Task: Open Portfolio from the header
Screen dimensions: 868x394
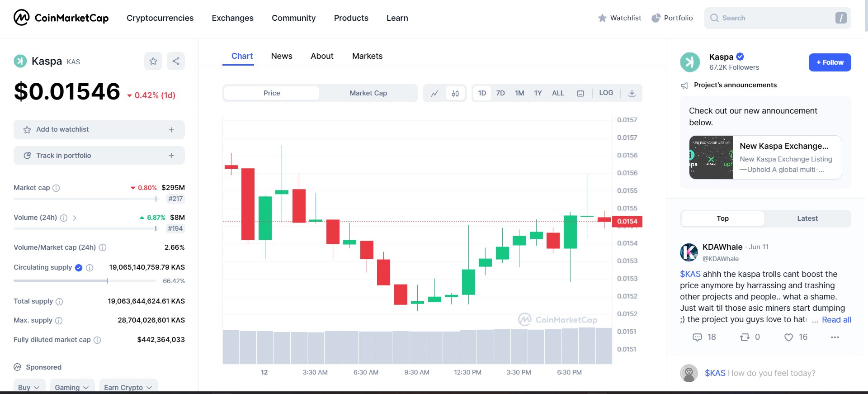Action: pos(672,18)
